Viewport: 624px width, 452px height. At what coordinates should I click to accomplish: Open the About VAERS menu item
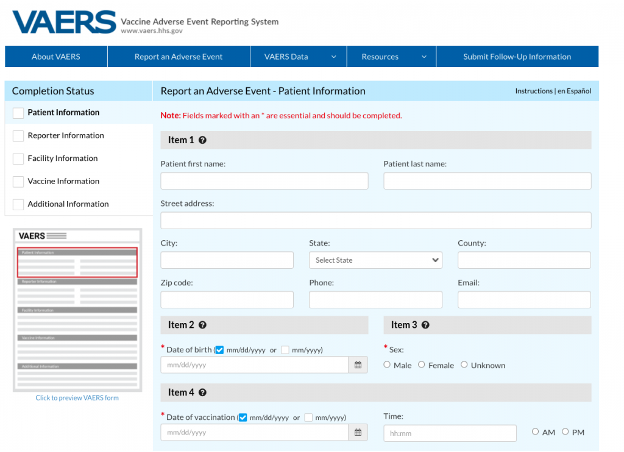tap(56, 57)
